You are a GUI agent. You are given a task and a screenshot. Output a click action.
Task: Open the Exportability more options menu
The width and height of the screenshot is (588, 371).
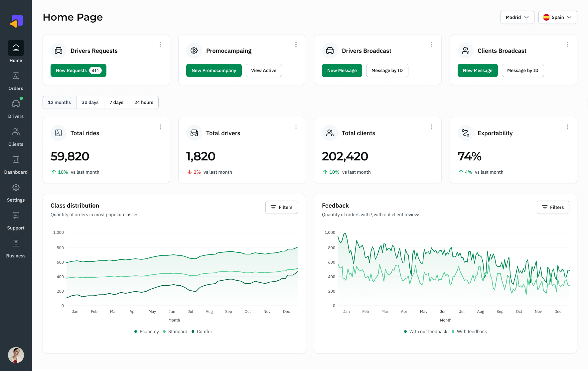[x=567, y=127]
